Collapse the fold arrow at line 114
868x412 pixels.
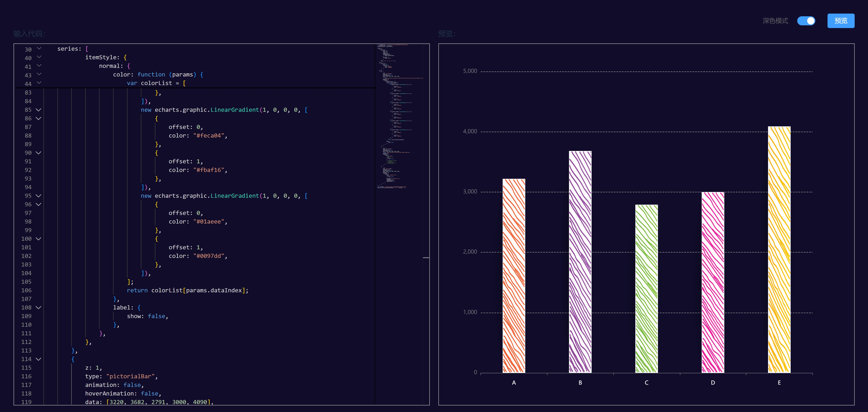click(38, 359)
